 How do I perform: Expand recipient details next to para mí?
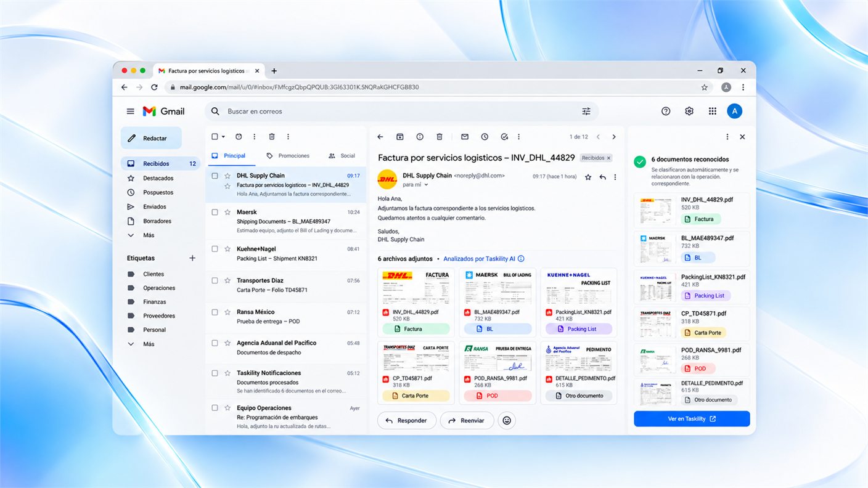click(426, 185)
